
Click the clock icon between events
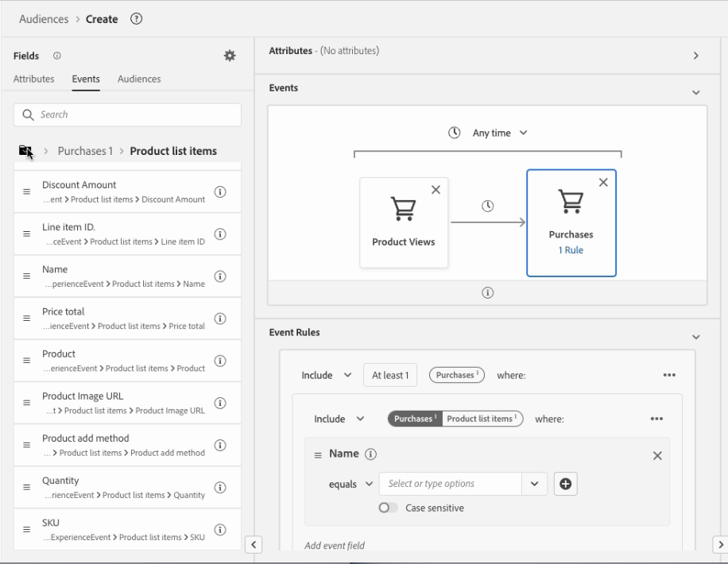click(487, 206)
